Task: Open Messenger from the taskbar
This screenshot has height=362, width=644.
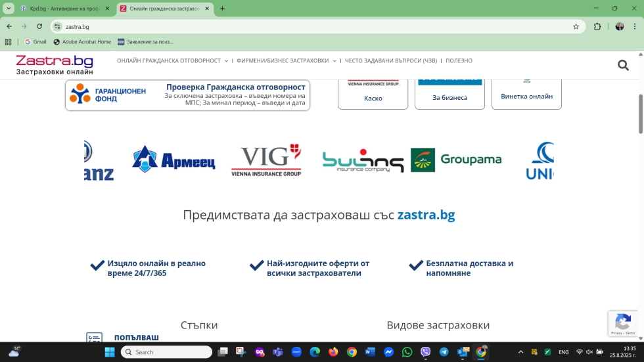Action: coord(388,352)
